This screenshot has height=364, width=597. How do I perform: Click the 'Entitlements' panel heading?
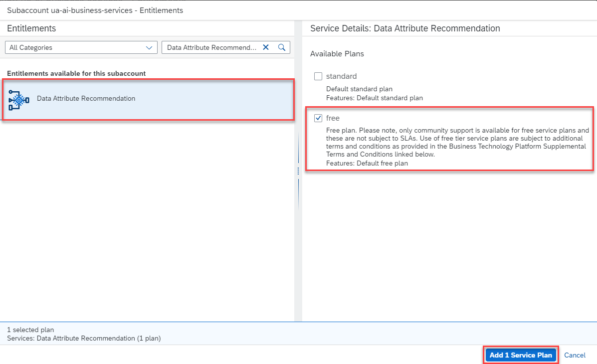pyautogui.click(x=31, y=28)
